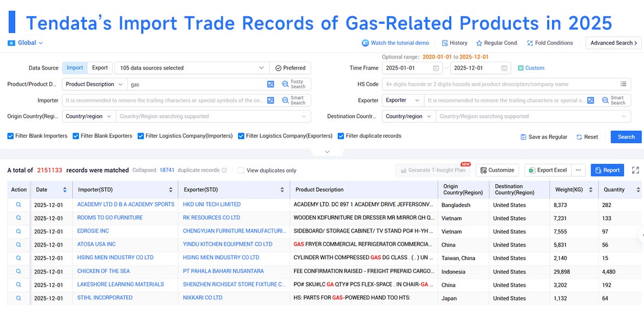Click product description input containing gas
Viewport: 644px width, 311px height.
[197, 84]
